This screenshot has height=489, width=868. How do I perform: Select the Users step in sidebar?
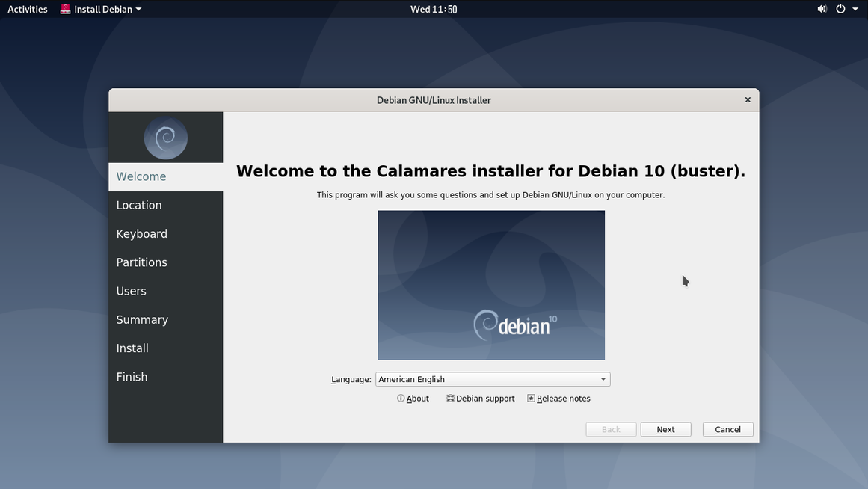[x=165, y=292]
